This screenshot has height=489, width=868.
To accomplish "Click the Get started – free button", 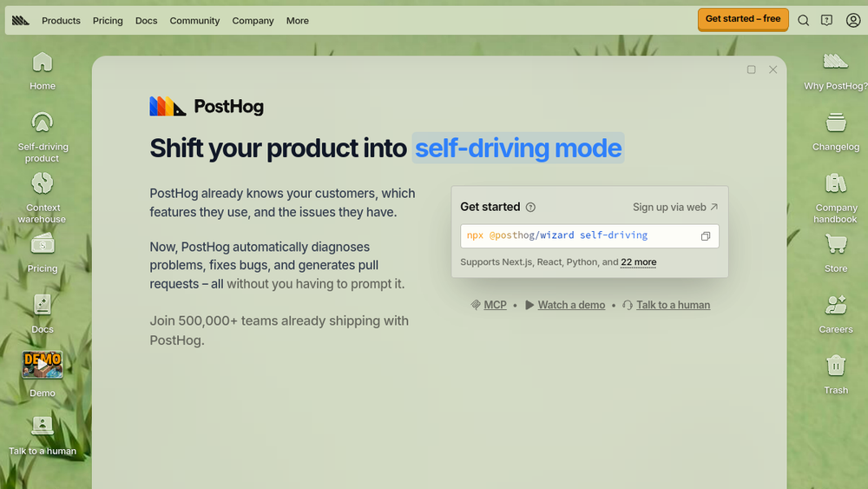I will [743, 19].
